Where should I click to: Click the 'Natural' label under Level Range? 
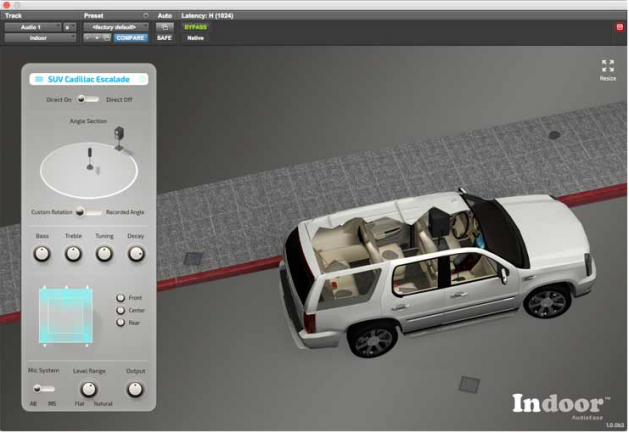coord(103,404)
